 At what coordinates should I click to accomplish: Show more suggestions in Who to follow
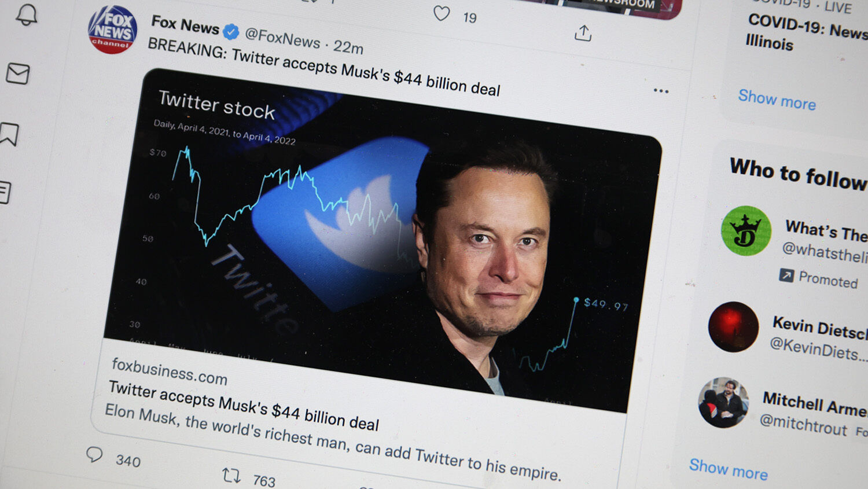(728, 469)
